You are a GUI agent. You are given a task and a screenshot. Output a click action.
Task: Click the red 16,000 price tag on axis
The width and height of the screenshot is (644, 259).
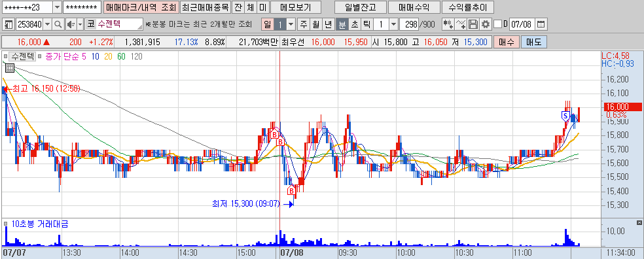622,107
